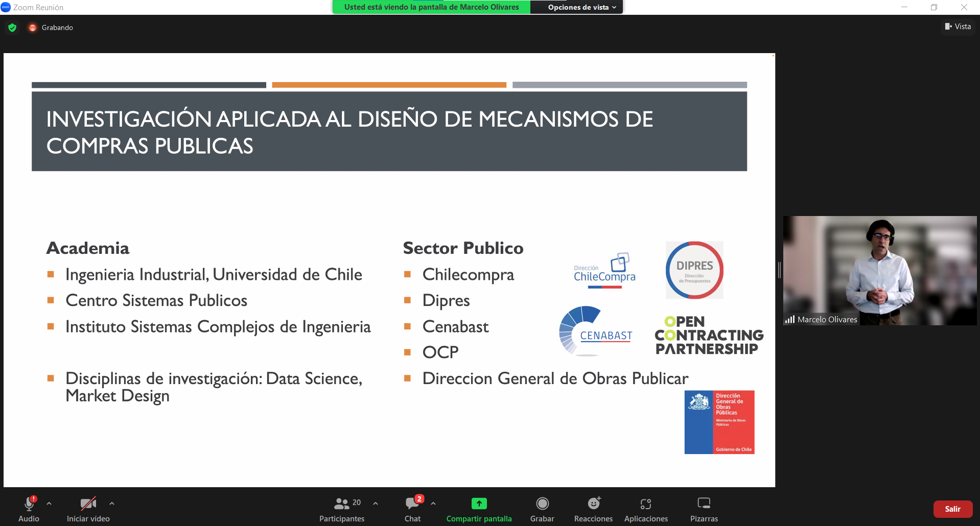Expand the participants options arrow
Image resolution: width=980 pixels, height=526 pixels.
point(376,504)
